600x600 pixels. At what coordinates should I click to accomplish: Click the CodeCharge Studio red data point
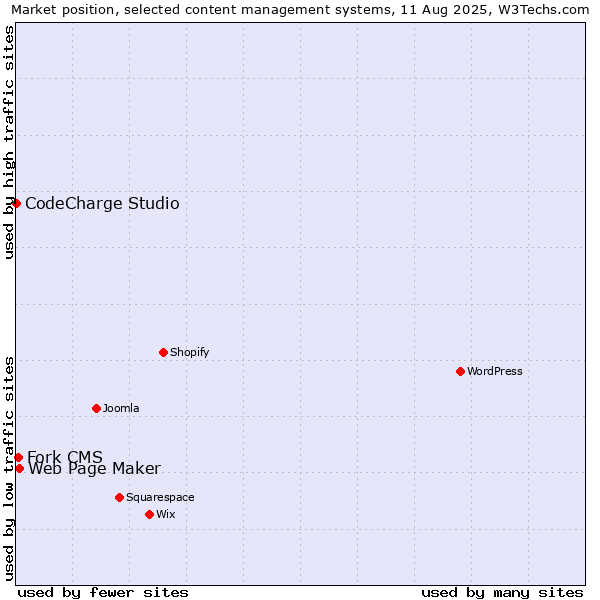point(16,203)
